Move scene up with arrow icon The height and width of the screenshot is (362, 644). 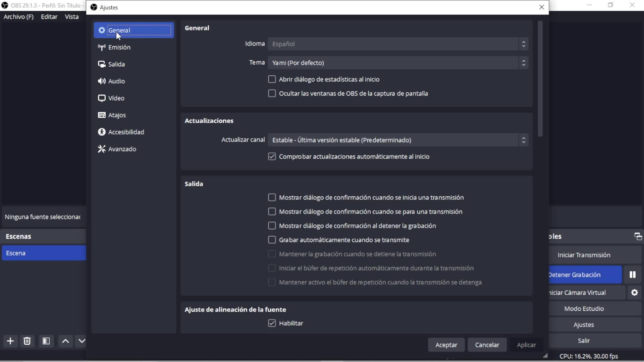65,341
